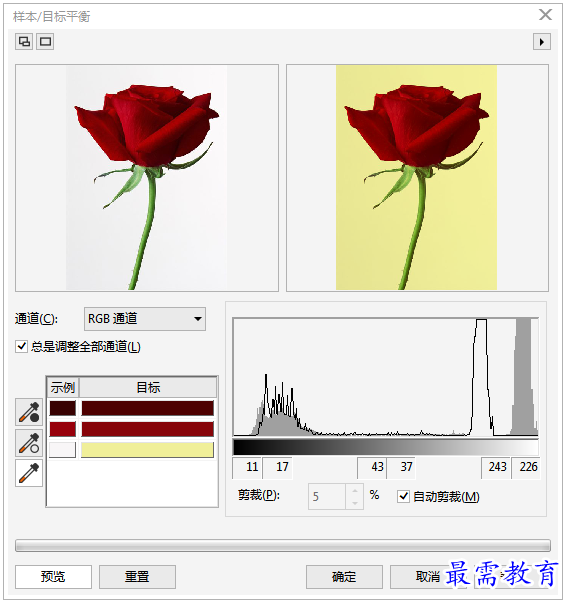Click the shadow output value 17

point(278,467)
